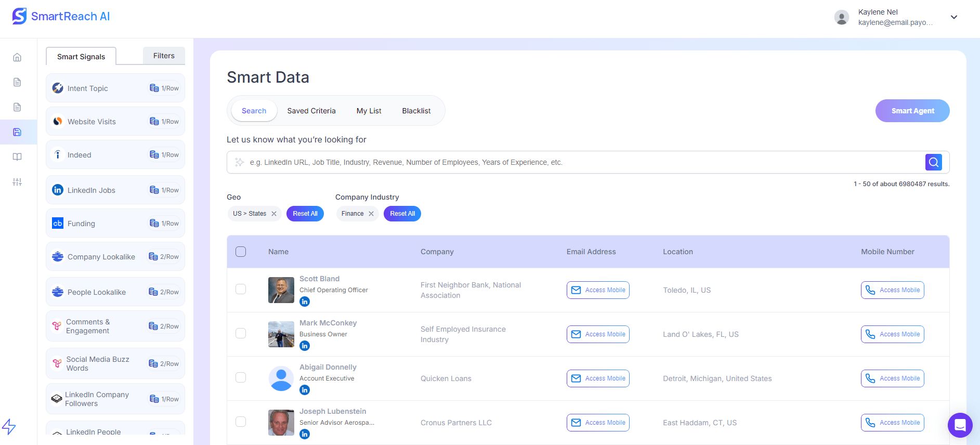This screenshot has width=980, height=445.
Task: Switch to the Filters tab
Action: click(x=164, y=56)
